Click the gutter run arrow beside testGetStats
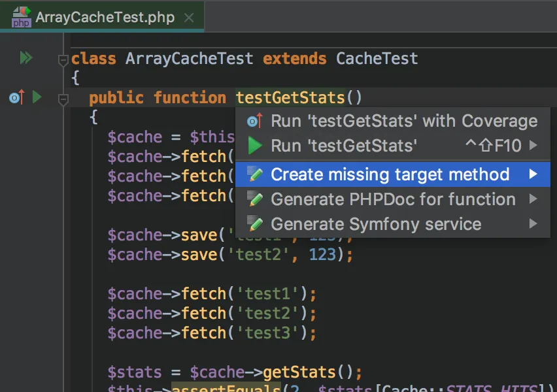 tap(37, 97)
